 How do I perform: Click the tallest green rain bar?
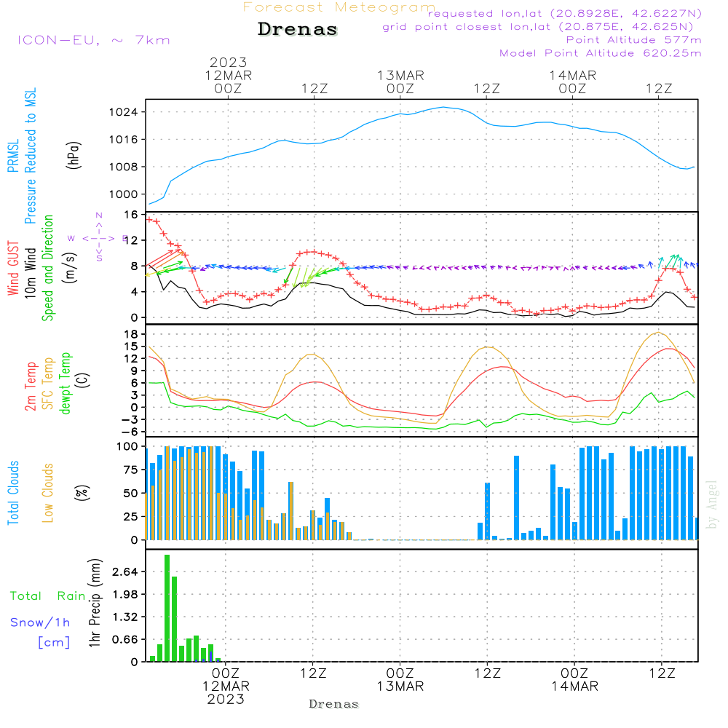tap(167, 608)
